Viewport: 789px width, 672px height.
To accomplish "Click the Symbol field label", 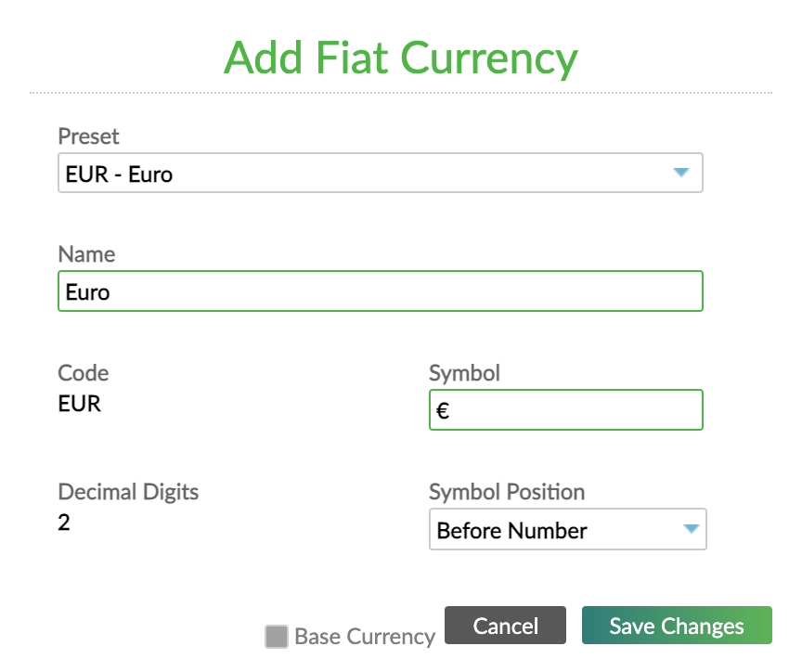I will (x=464, y=373).
